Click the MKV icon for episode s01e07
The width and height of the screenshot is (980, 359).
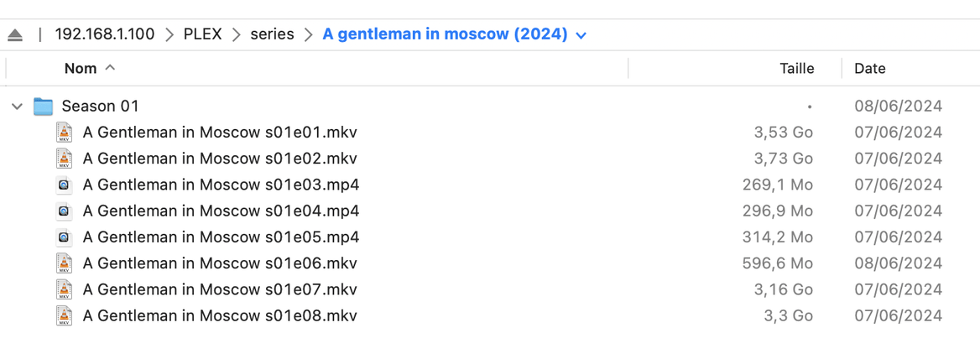64,289
